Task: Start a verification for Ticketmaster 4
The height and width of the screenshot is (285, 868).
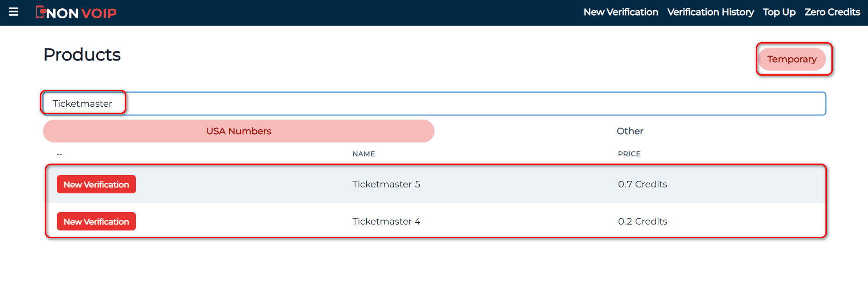Action: tap(96, 221)
